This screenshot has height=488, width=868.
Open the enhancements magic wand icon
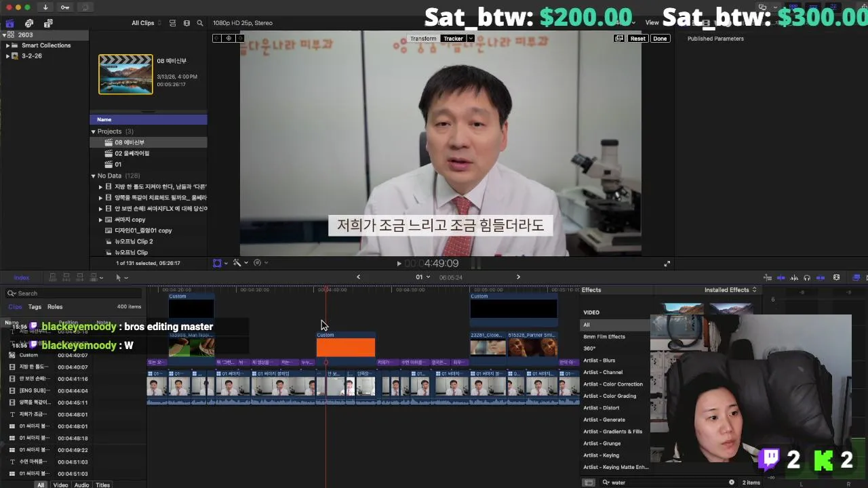237,263
